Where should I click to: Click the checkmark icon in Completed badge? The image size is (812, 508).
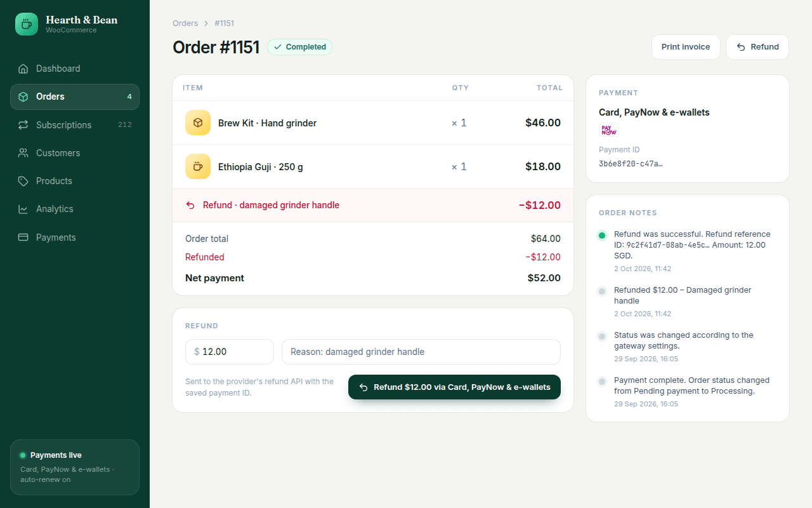click(x=278, y=47)
